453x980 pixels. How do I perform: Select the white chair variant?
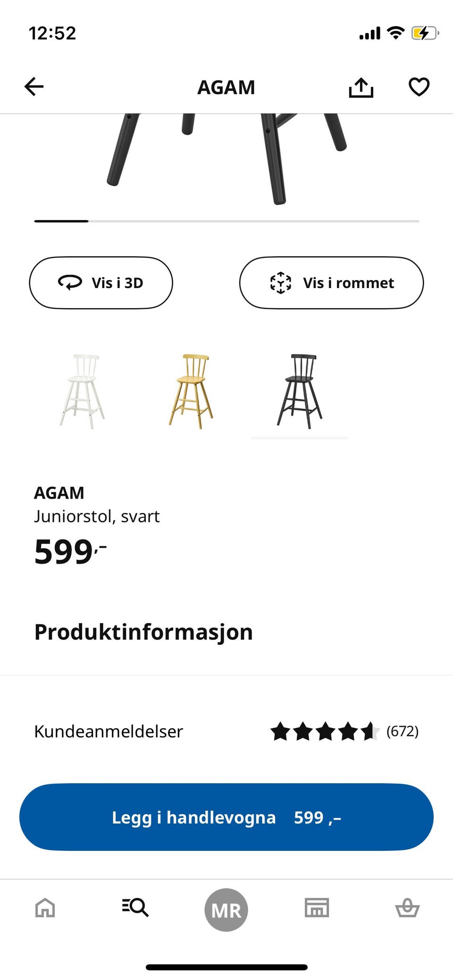pos(83,391)
